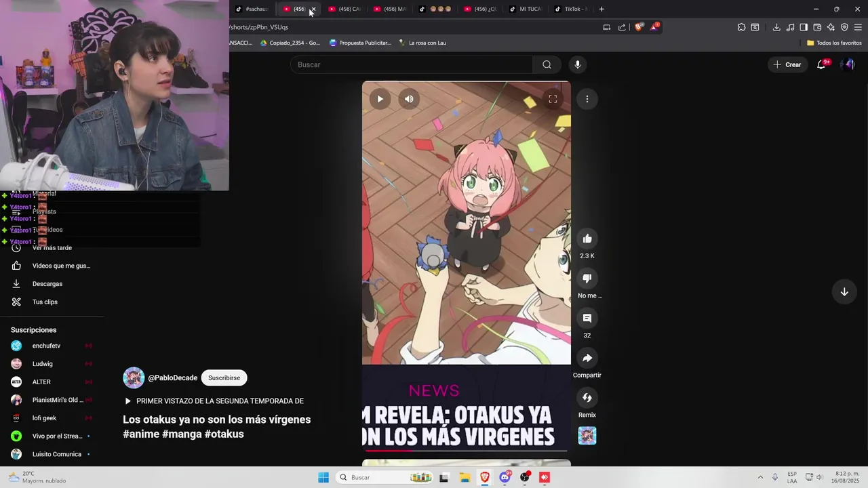
Task: Open the comments with 32 count
Action: [x=587, y=319]
